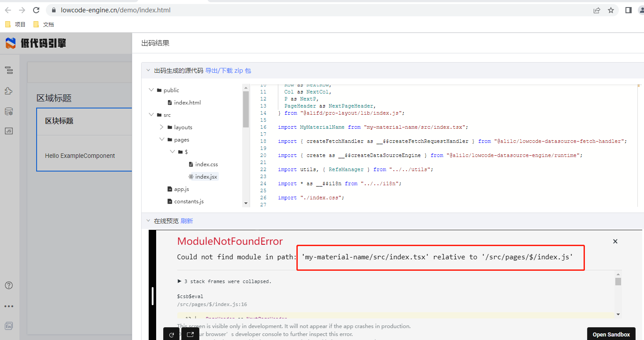Screen dimensions: 644x340
Task: Open the more options ellipsis icon
Action: pos(9,306)
